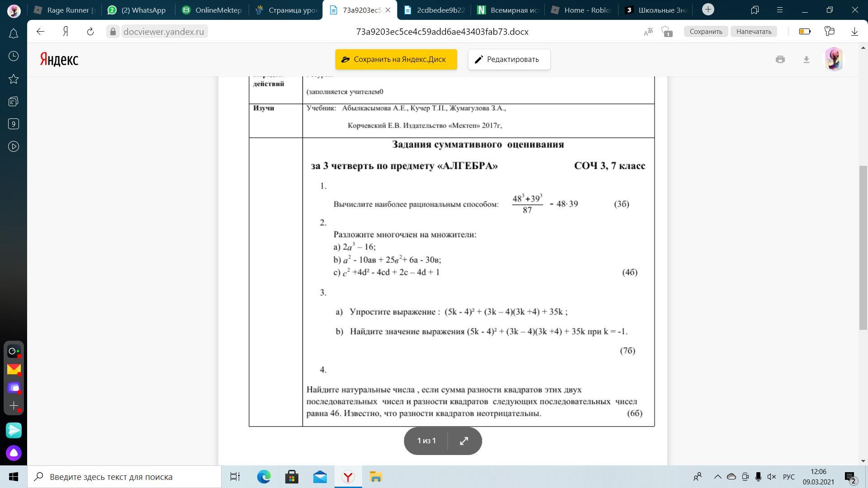
Task: Switch to OnlineMektep tab
Action: [212, 10]
